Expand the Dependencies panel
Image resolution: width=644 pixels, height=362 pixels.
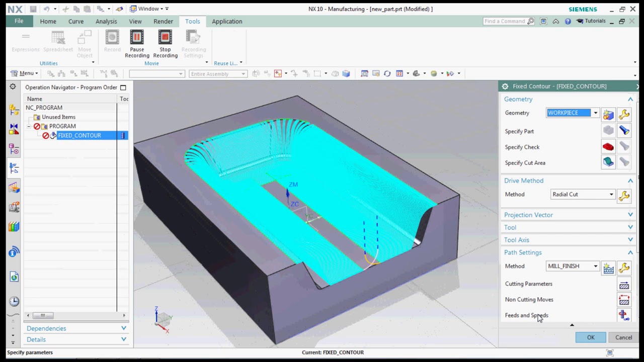tap(124, 328)
